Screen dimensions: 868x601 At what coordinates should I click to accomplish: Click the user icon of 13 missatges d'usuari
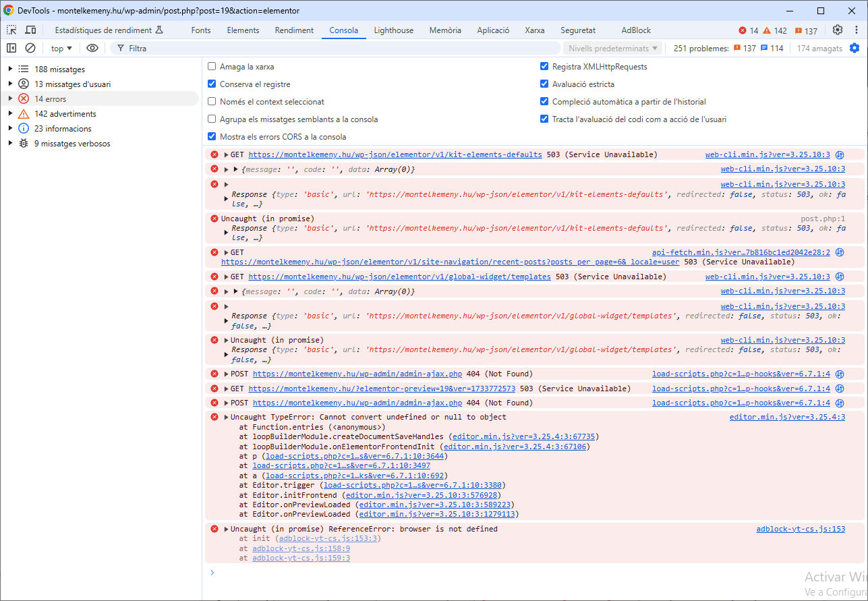(x=24, y=84)
